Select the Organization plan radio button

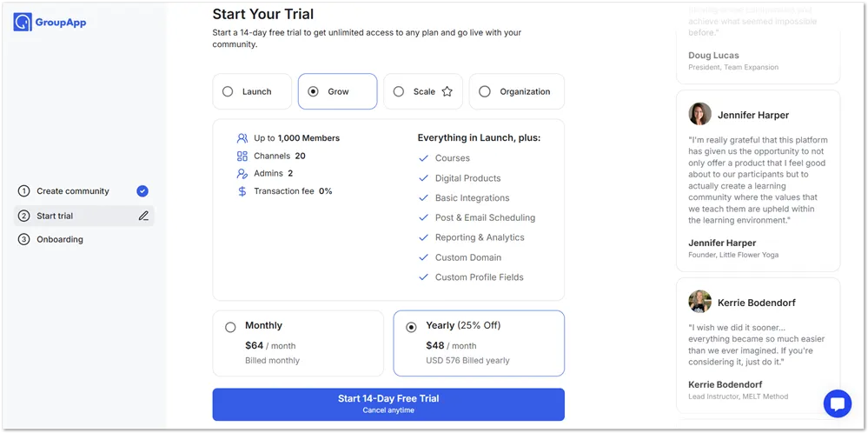coord(484,92)
